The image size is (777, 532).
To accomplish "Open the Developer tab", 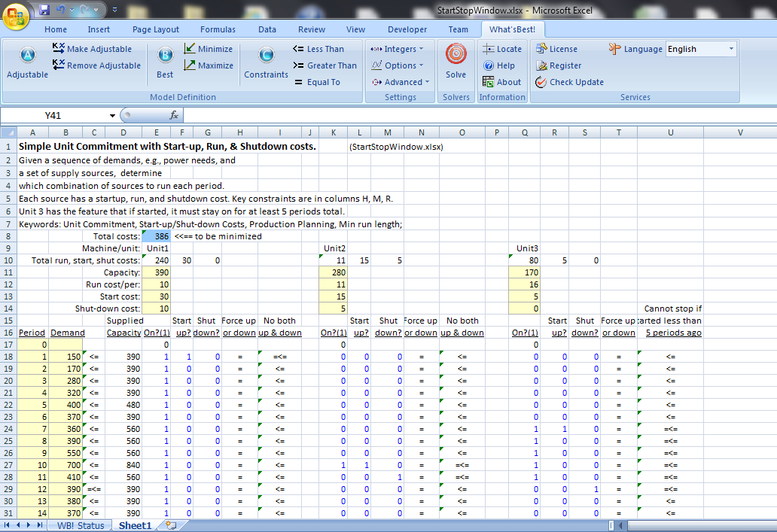I will point(407,29).
